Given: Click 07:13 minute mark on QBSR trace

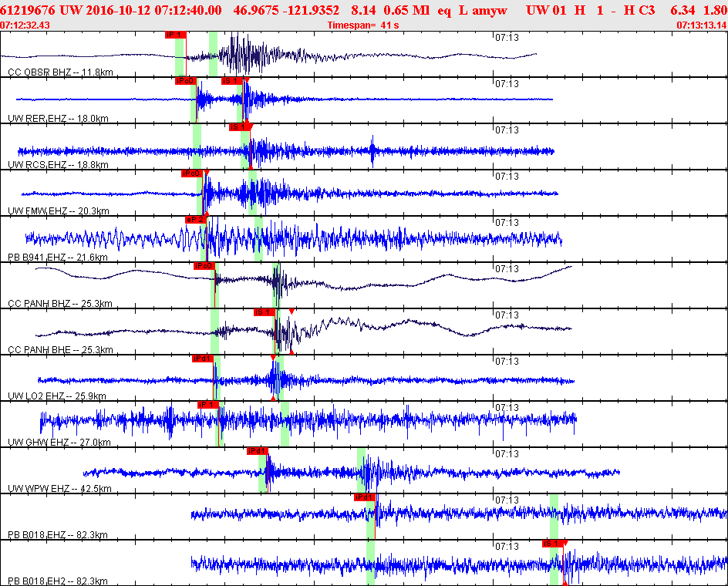Looking at the screenshot, I should tap(507, 38).
